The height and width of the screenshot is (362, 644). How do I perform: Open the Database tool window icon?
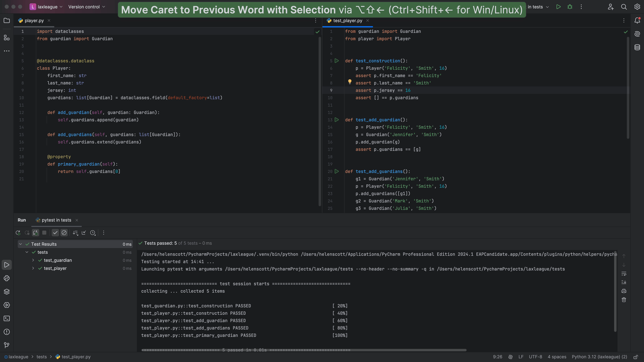tap(637, 47)
